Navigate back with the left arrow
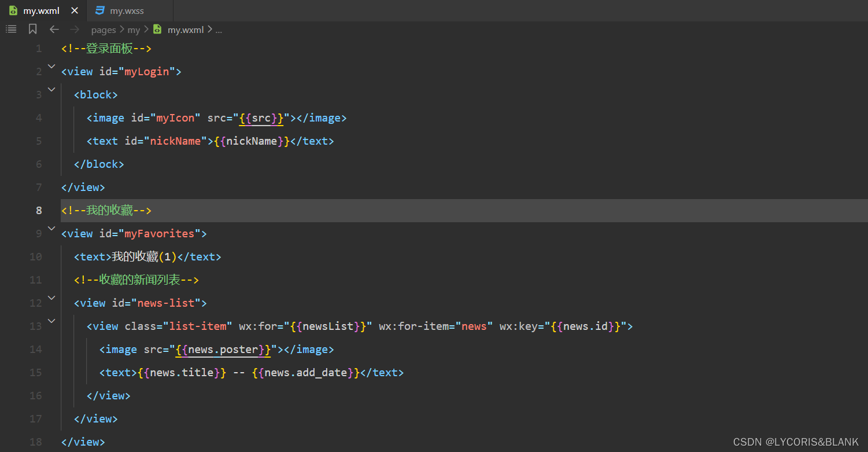The height and width of the screenshot is (452, 868). click(54, 29)
